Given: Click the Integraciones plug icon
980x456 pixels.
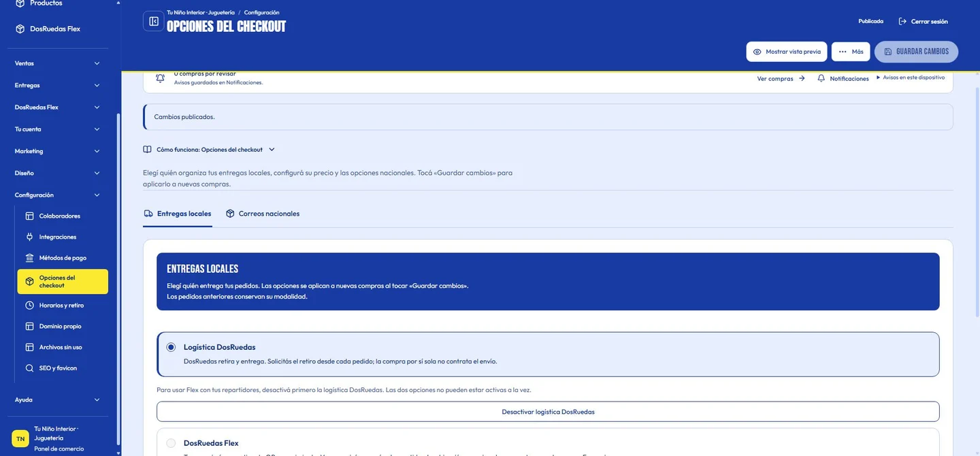Looking at the screenshot, I should [x=29, y=237].
